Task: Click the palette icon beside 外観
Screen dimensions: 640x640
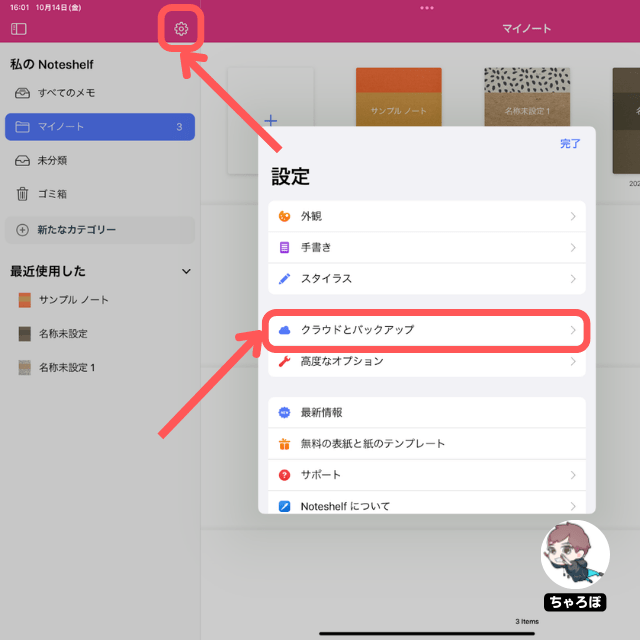Action: click(284, 216)
